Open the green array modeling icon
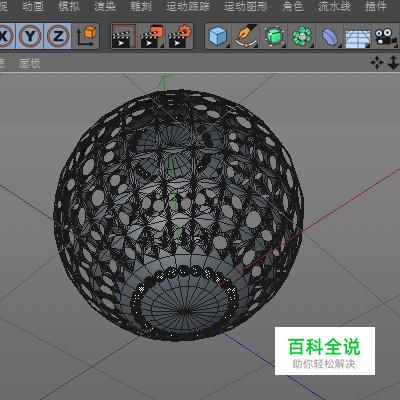The height and width of the screenshot is (400, 400). pos(302,36)
